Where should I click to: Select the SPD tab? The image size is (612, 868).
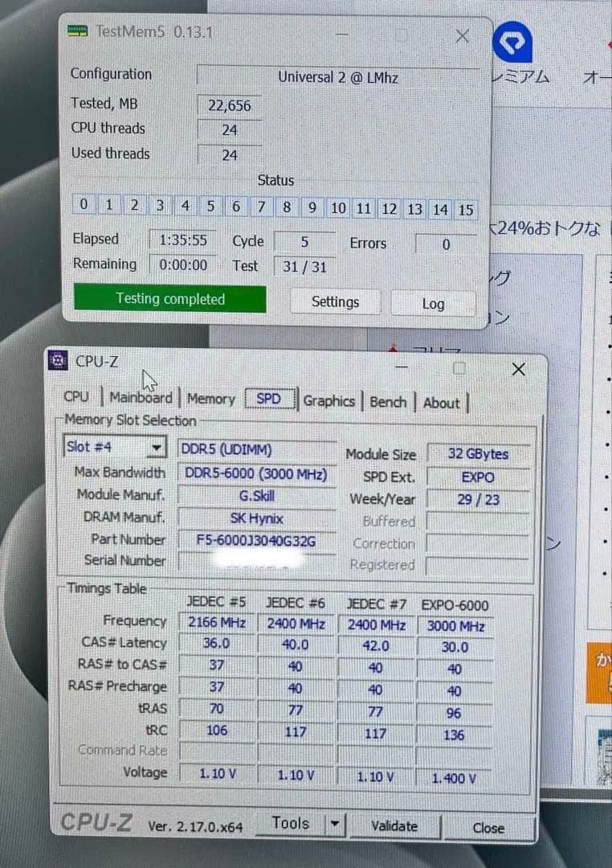click(269, 399)
